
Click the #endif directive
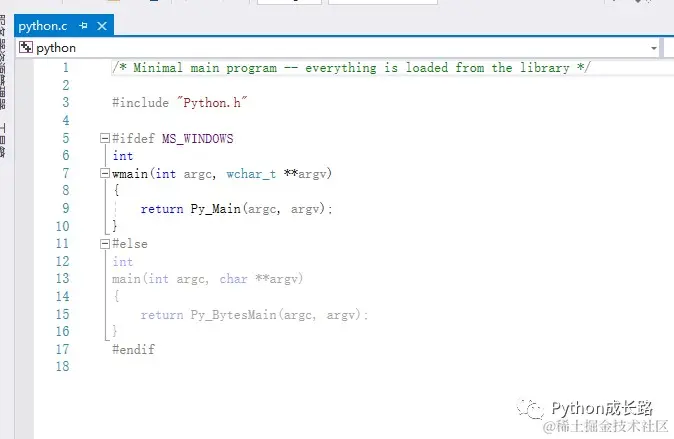(x=133, y=349)
